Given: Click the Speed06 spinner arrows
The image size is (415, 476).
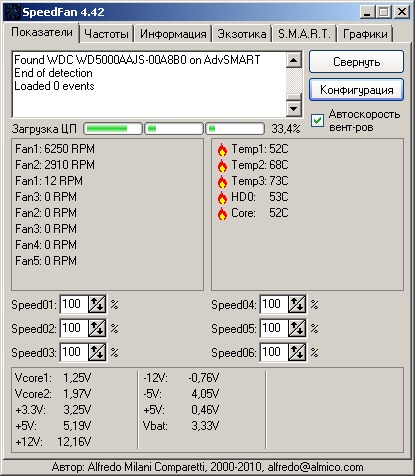Looking at the screenshot, I should pyautogui.click(x=297, y=352).
